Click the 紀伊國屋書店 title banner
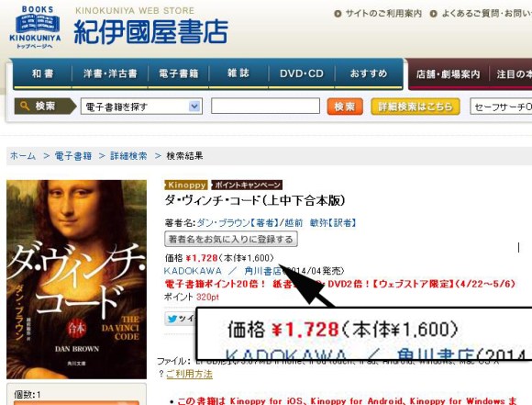Screen dimensions: 532x405 [x=151, y=31]
